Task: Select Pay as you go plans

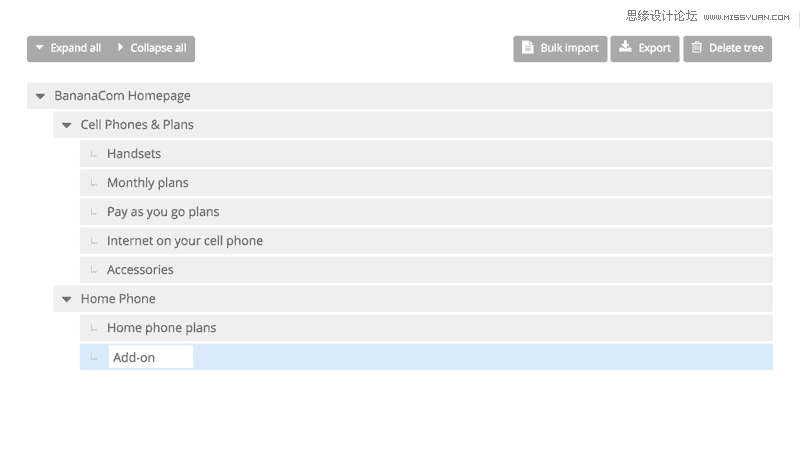Action: coord(163,212)
